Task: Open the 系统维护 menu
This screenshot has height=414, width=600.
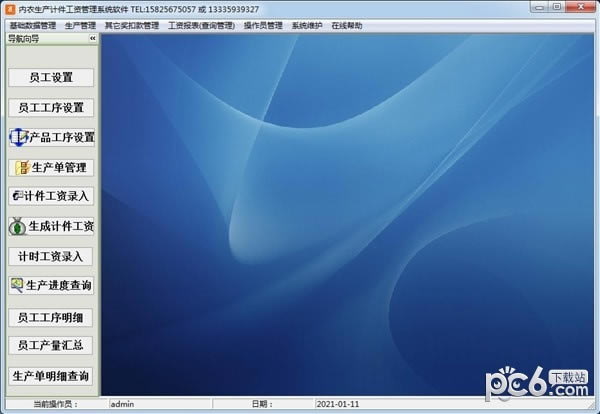Action: click(307, 25)
